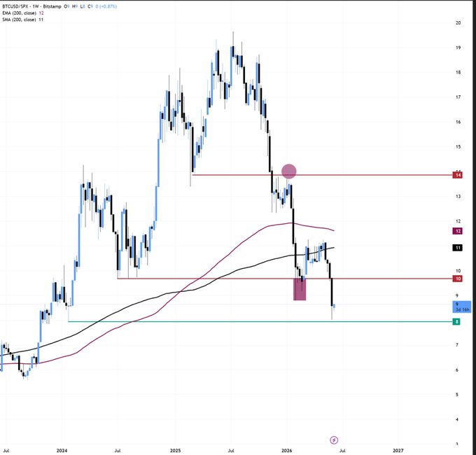Image resolution: width=476 pixels, height=455 pixels.
Task: Click the red 10 price tag on the axis
Action: [458, 279]
